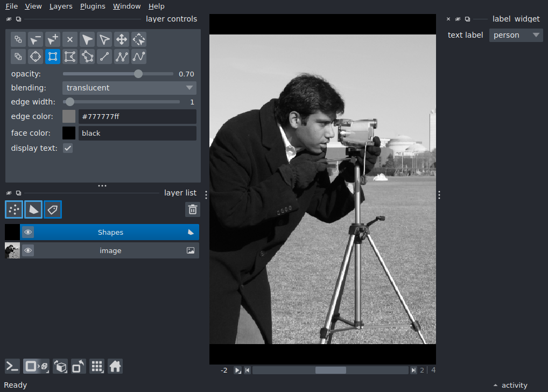Click the edge color hex field
Screen dimensions: 548x392
click(137, 116)
